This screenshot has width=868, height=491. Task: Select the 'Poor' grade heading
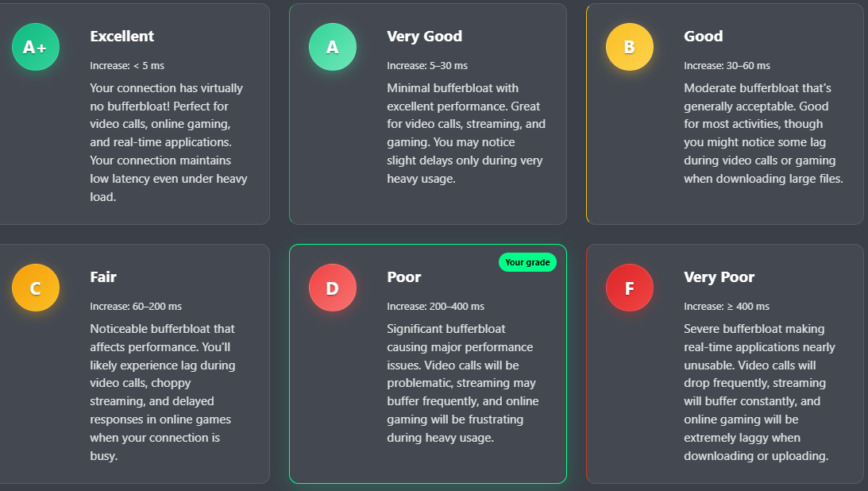404,277
